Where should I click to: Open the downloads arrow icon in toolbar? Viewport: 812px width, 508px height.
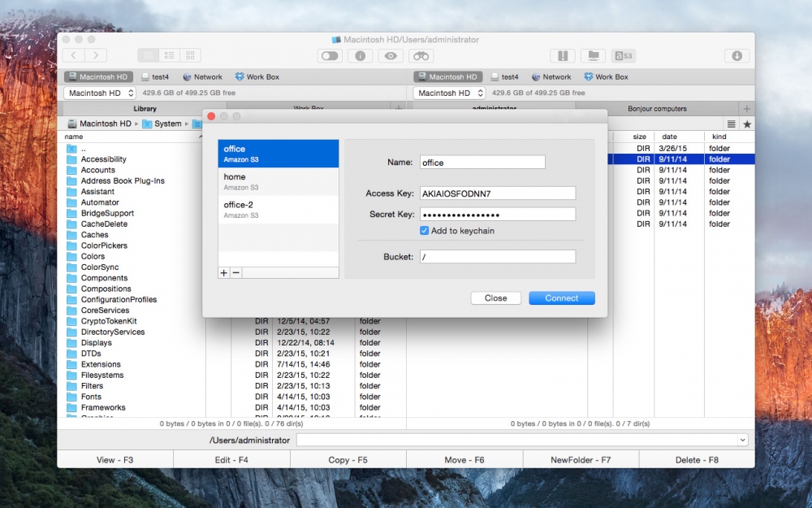(736, 55)
